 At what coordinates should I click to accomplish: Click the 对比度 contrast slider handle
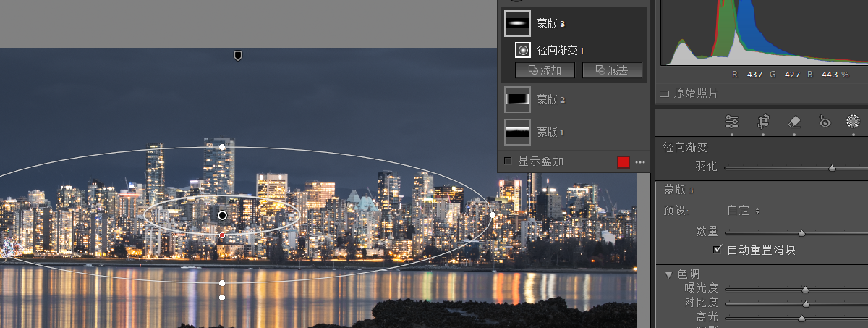pyautogui.click(x=805, y=303)
